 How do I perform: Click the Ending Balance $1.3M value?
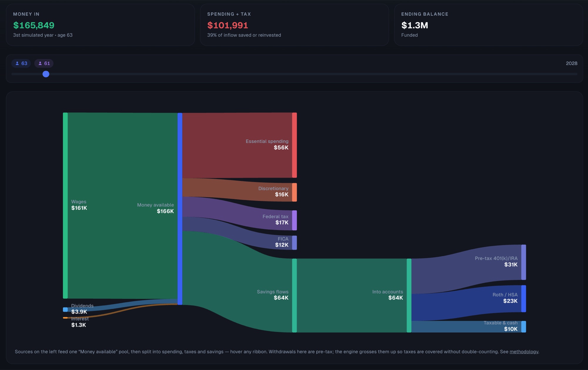click(415, 25)
